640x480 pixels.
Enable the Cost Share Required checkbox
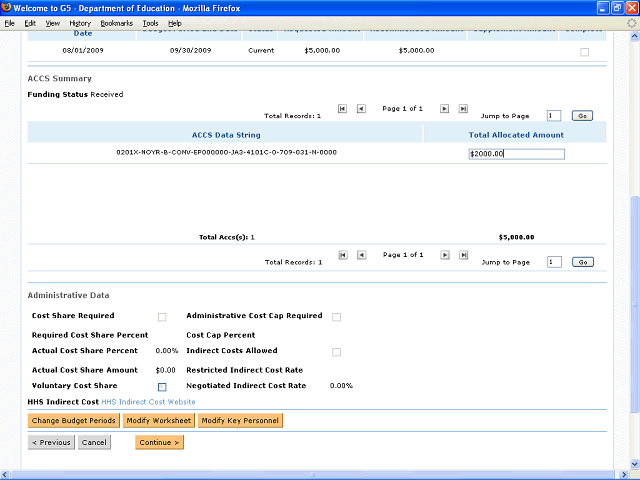pyautogui.click(x=162, y=317)
